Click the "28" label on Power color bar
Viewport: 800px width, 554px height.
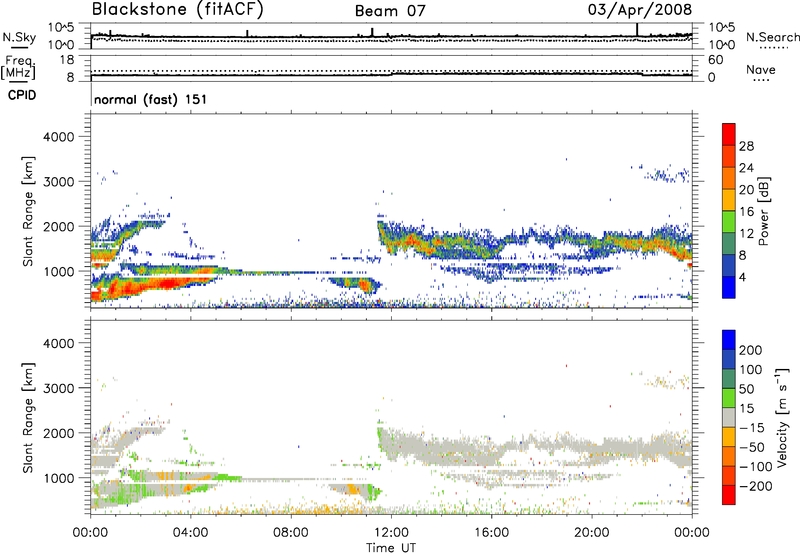(746, 146)
